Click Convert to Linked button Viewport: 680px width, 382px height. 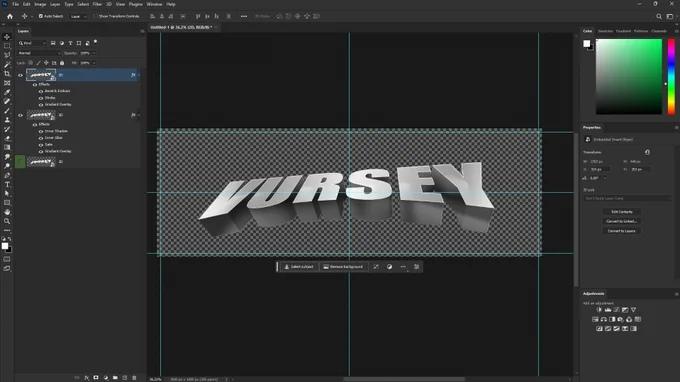tap(622, 222)
